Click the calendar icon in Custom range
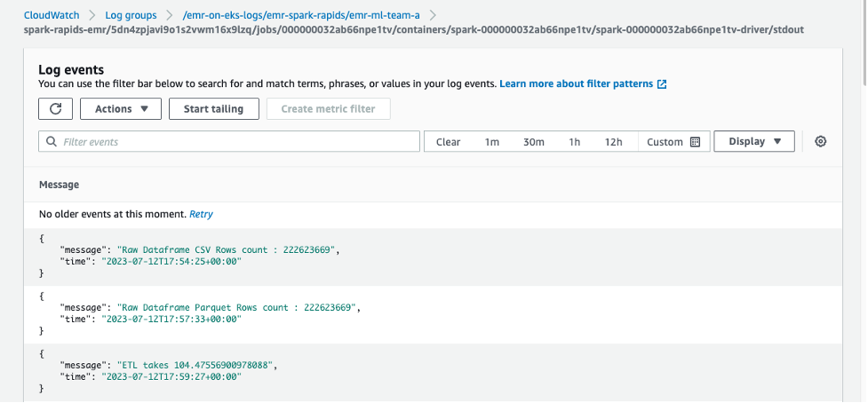Screen dimensions: 868x403 pos(696,142)
